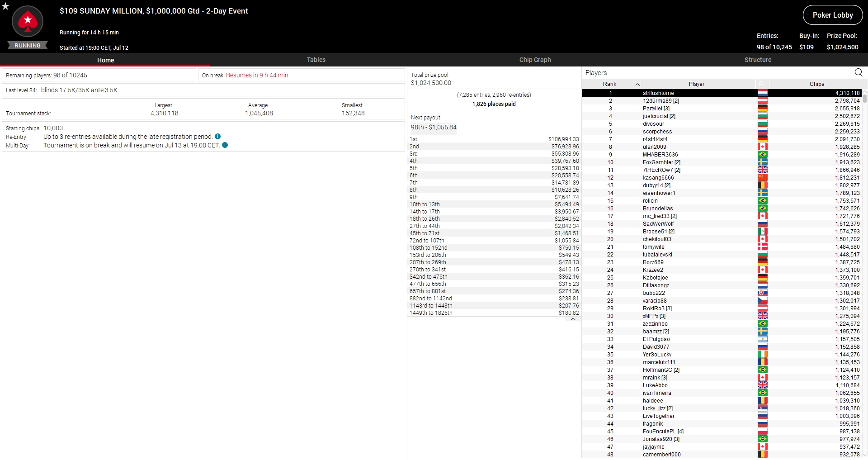Select player row Broose51 [2]
The width and height of the screenshot is (868, 460).
(x=722, y=231)
